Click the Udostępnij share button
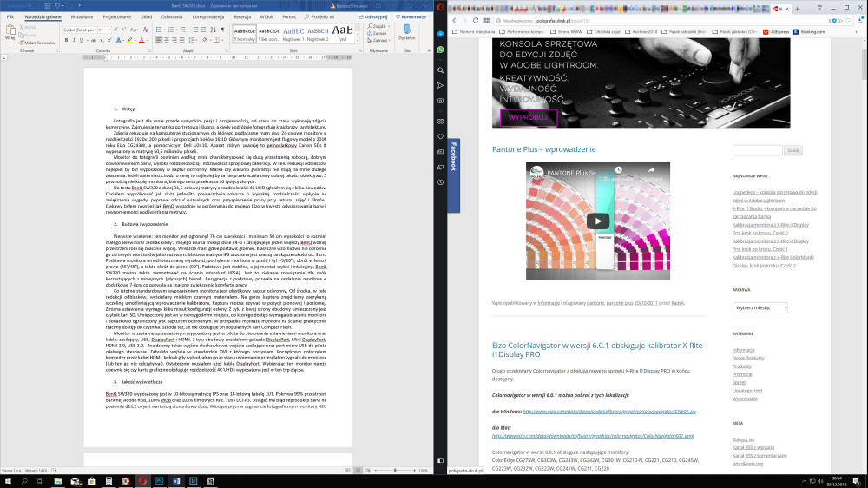Viewport: 868px width, 488px height. 373,17
